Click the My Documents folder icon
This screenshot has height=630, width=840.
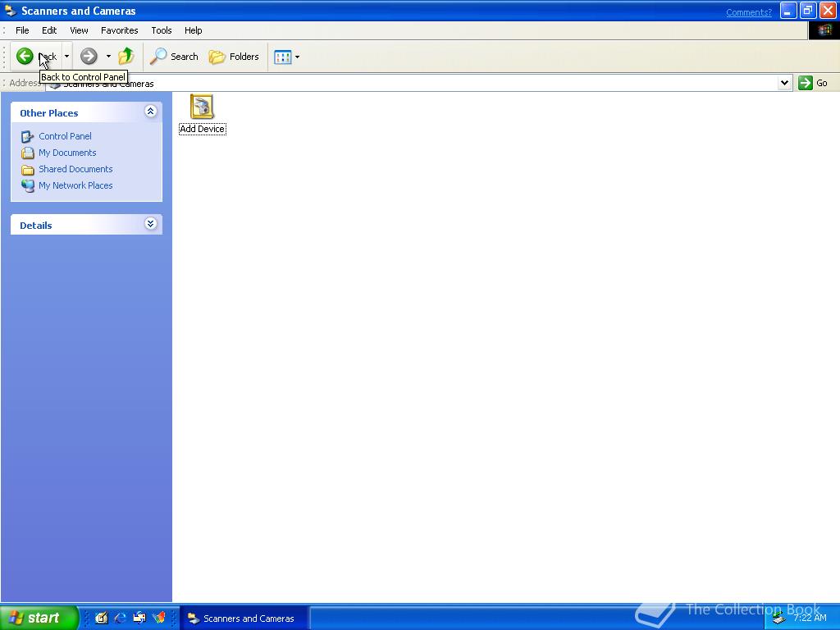tap(27, 153)
